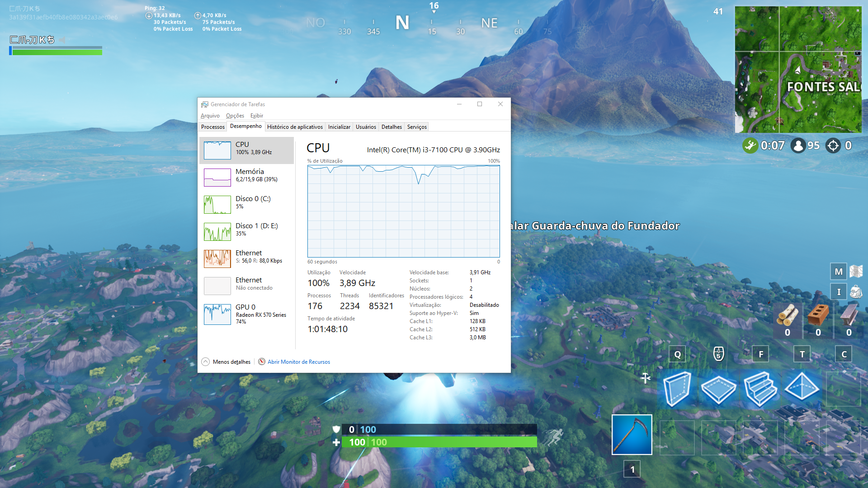This screenshot has height=488, width=868.
Task: Open the Exibir menu
Action: pos(256,116)
